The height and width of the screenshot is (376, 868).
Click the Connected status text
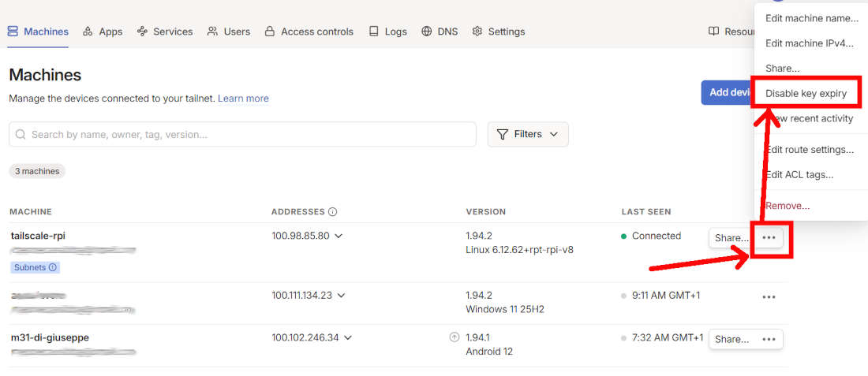657,236
